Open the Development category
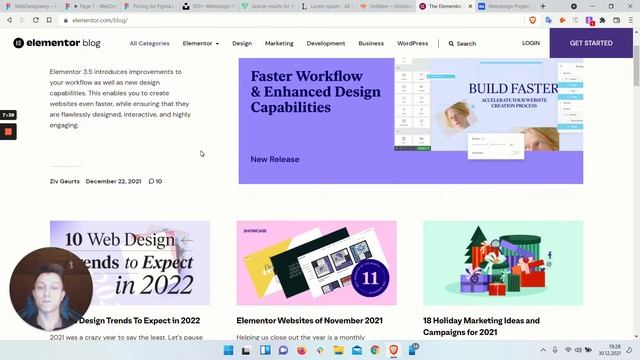640x360 pixels. coord(326,43)
